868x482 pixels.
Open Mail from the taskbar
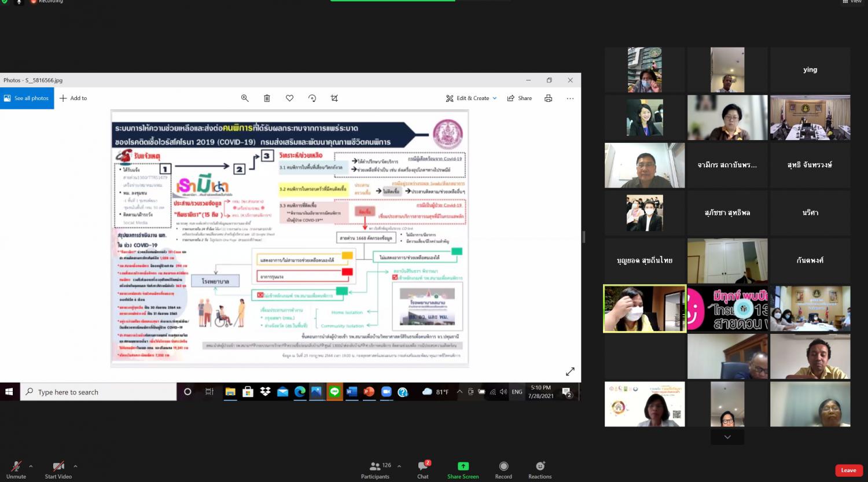[x=282, y=392]
